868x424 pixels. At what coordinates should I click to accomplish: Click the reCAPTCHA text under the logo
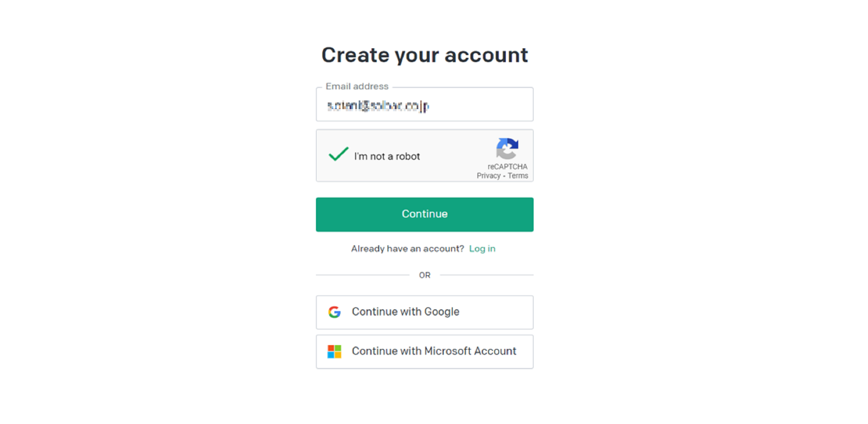[x=507, y=166]
